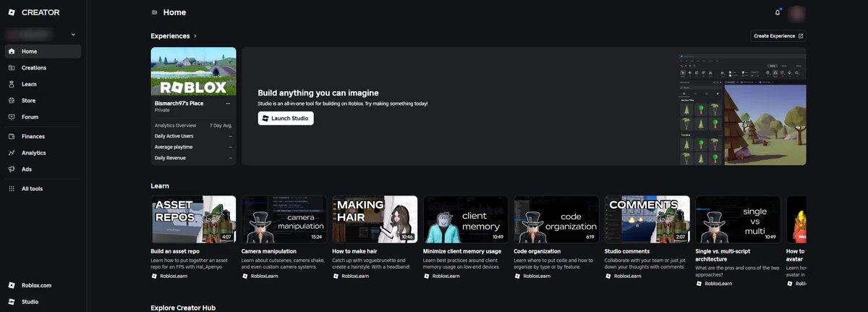This screenshot has width=868, height=312.
Task: Open the options menu on Bismarch97's Place
Action: [x=228, y=104]
